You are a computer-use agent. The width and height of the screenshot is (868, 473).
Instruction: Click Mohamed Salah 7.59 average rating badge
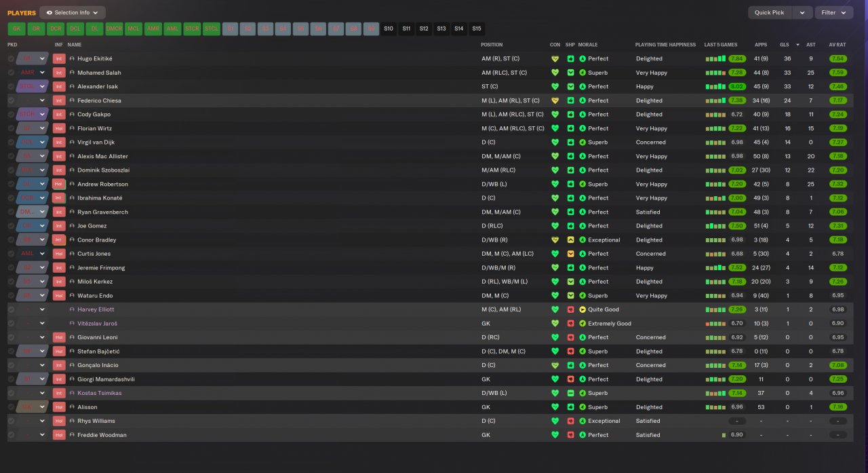pos(838,73)
